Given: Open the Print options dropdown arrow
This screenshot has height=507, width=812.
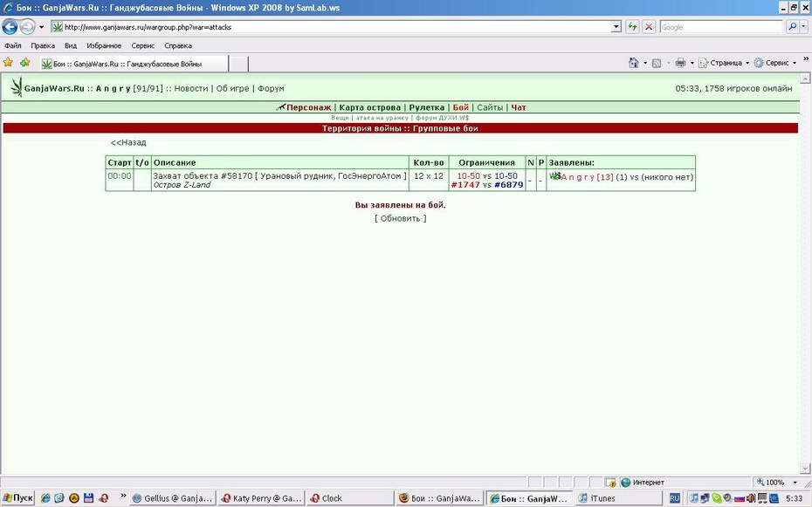Looking at the screenshot, I should pos(692,63).
